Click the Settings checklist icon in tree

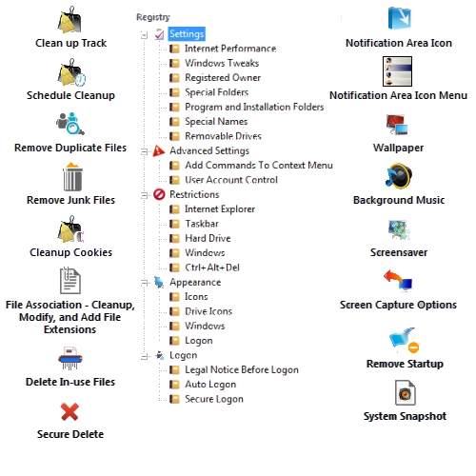pyautogui.click(x=159, y=34)
